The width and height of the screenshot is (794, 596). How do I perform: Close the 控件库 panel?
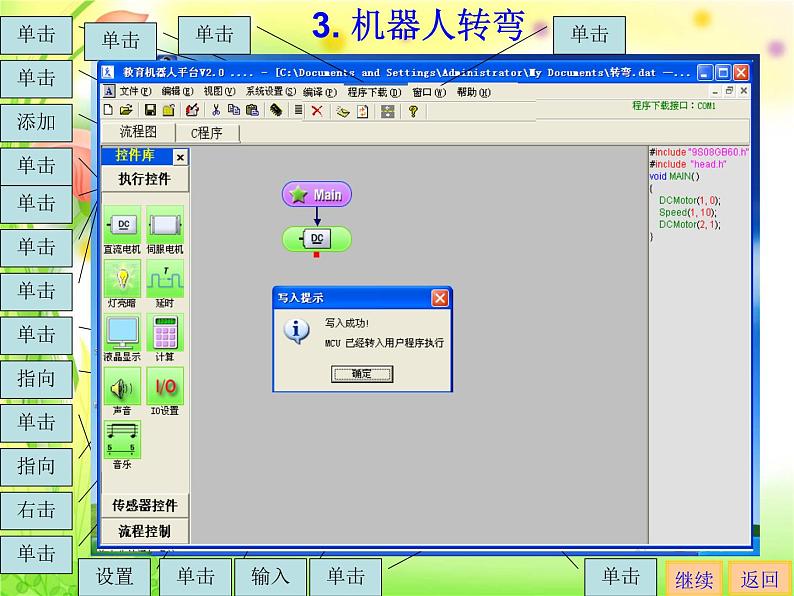[x=180, y=157]
